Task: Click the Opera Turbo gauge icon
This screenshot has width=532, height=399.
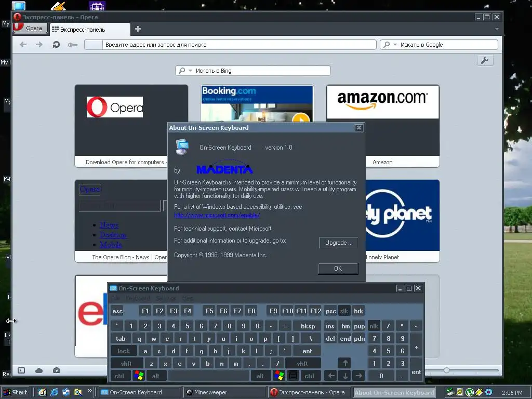Action: click(x=57, y=370)
